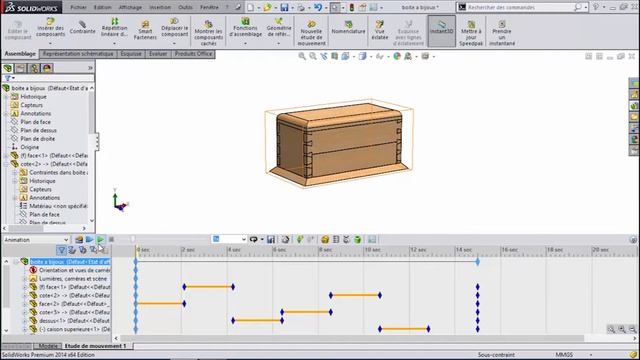Click the animation progress slider handle
640x360 pixels.
(x=132, y=240)
